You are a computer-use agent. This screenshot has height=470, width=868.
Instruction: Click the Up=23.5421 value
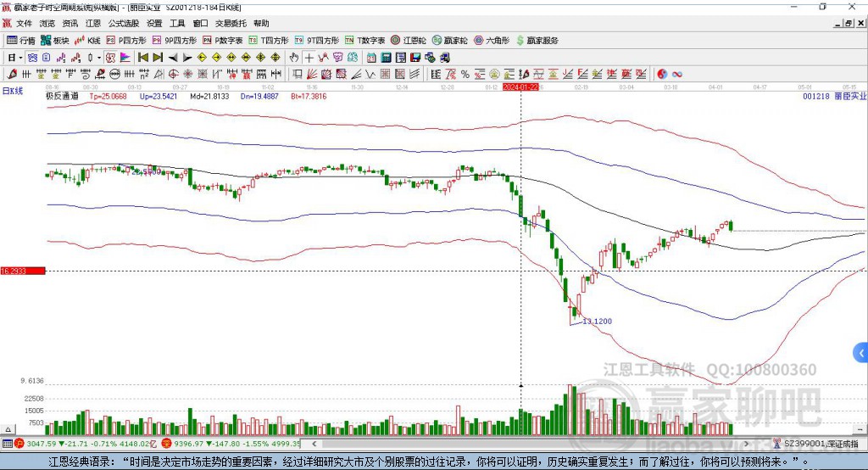(x=159, y=96)
